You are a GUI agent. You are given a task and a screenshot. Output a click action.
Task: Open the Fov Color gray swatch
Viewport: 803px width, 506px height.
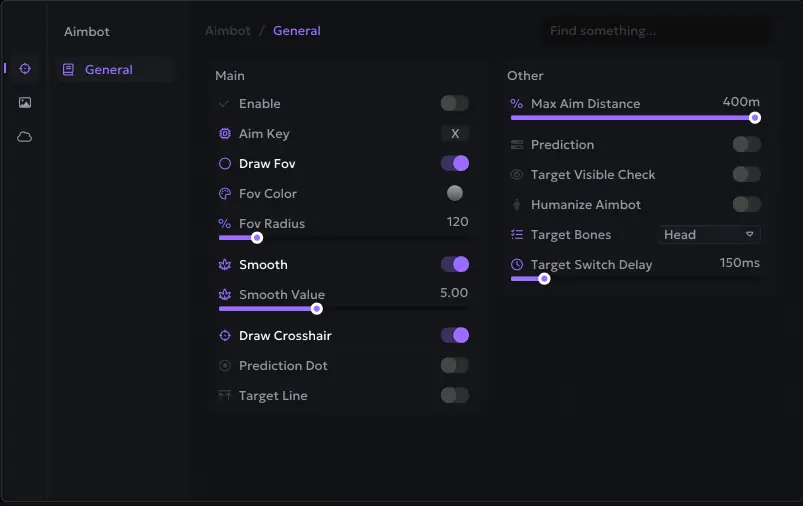point(455,193)
